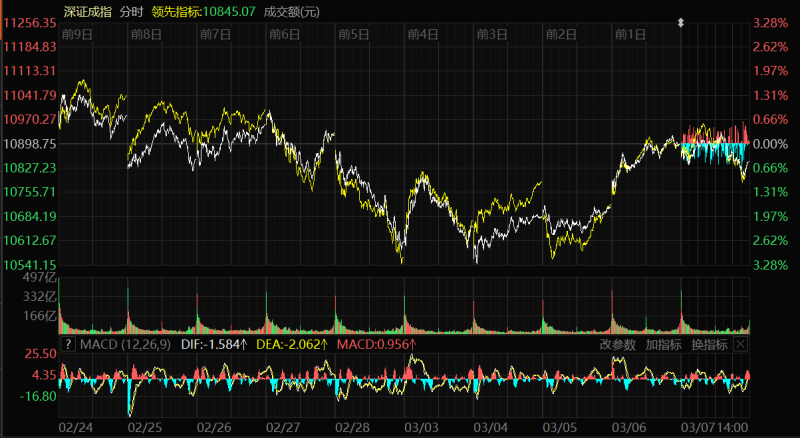800x438 pixels.
Task: Click the 换指标 button
Action: (709, 345)
